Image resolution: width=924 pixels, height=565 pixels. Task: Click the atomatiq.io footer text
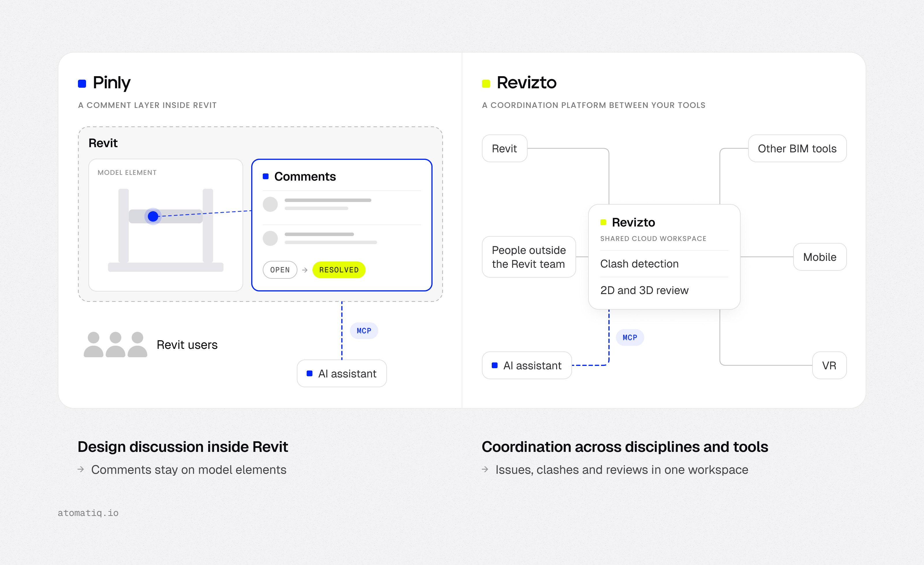click(88, 513)
